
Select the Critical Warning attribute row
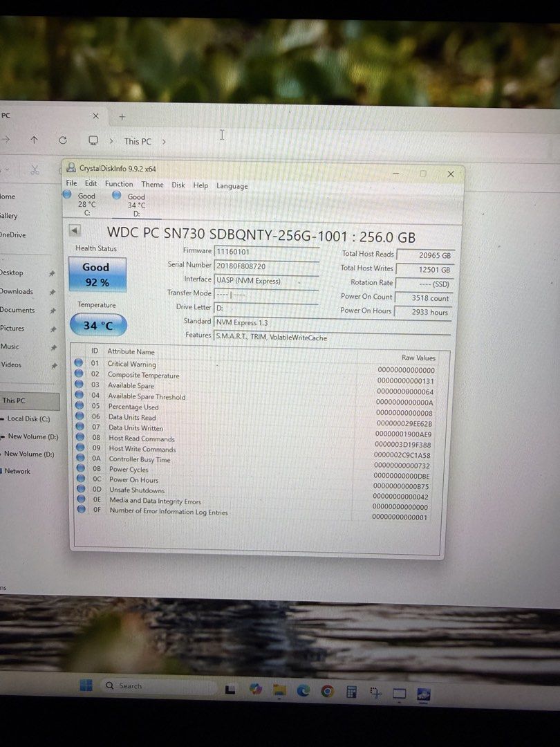(254, 365)
